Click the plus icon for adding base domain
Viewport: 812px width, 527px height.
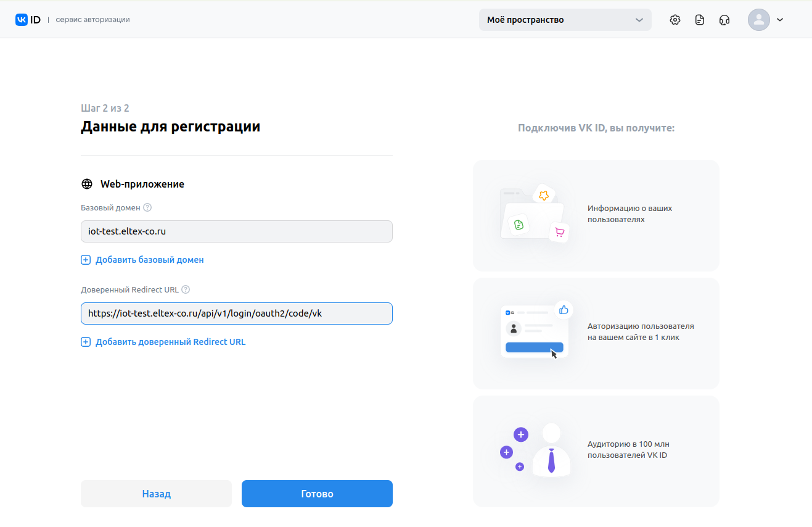[x=86, y=260]
